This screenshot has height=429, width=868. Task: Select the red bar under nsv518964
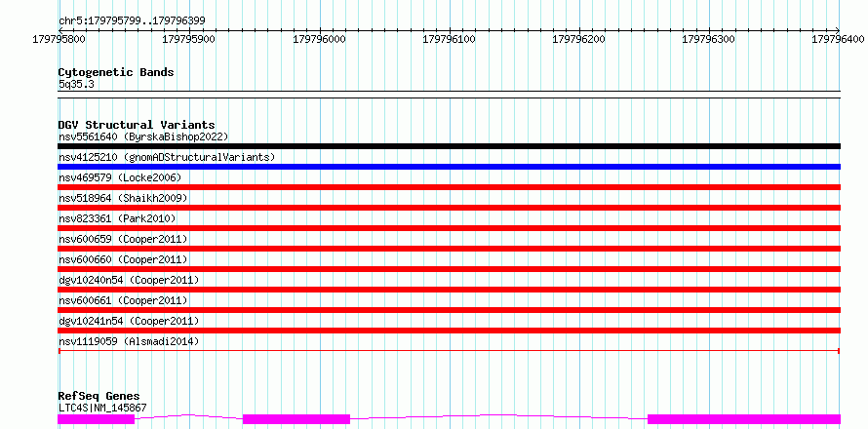(449, 208)
